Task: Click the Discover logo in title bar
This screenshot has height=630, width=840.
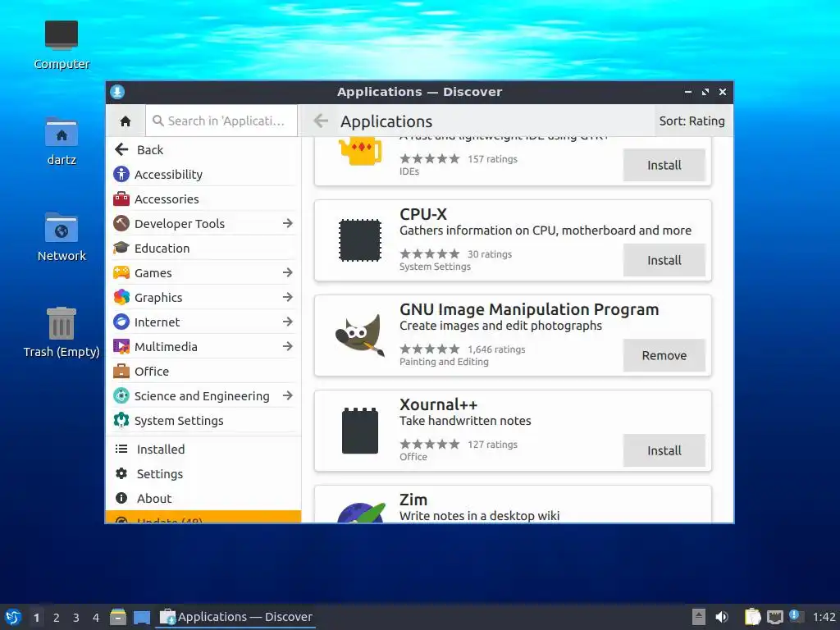Action: [117, 92]
